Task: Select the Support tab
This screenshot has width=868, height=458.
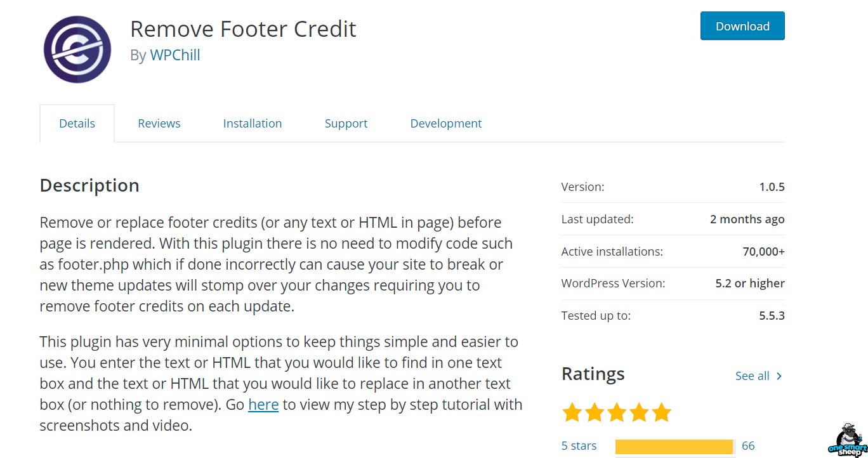Action: [x=346, y=123]
